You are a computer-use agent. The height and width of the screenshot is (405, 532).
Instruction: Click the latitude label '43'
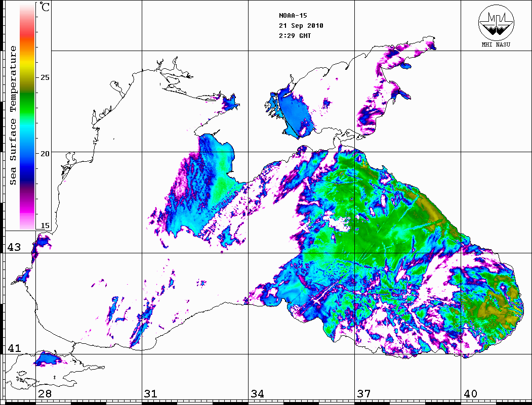[14, 247]
